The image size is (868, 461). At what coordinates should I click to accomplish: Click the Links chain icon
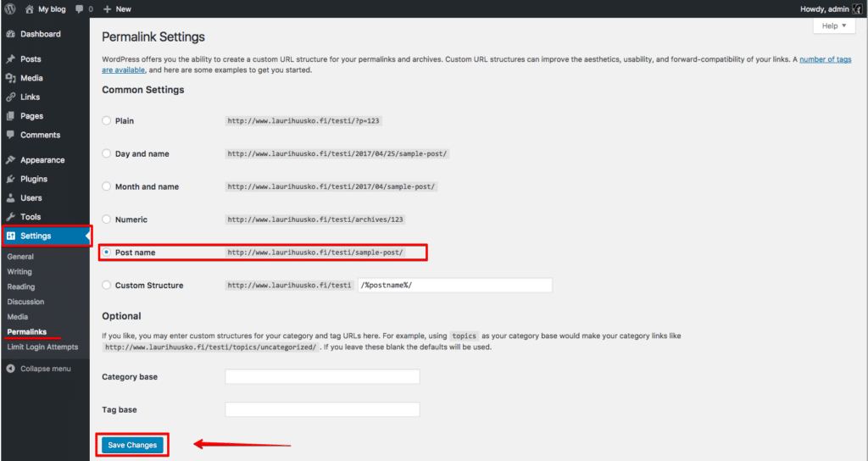[x=10, y=97]
